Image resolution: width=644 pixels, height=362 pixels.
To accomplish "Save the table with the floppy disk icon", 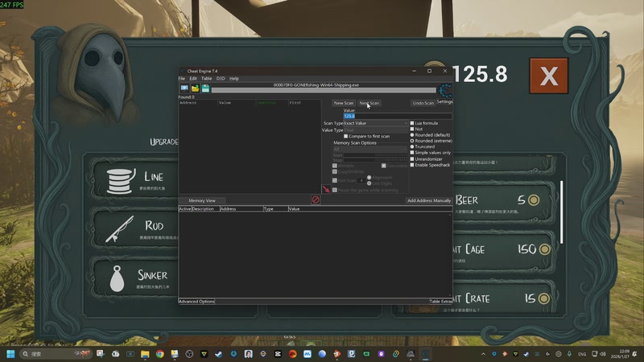I will (205, 88).
